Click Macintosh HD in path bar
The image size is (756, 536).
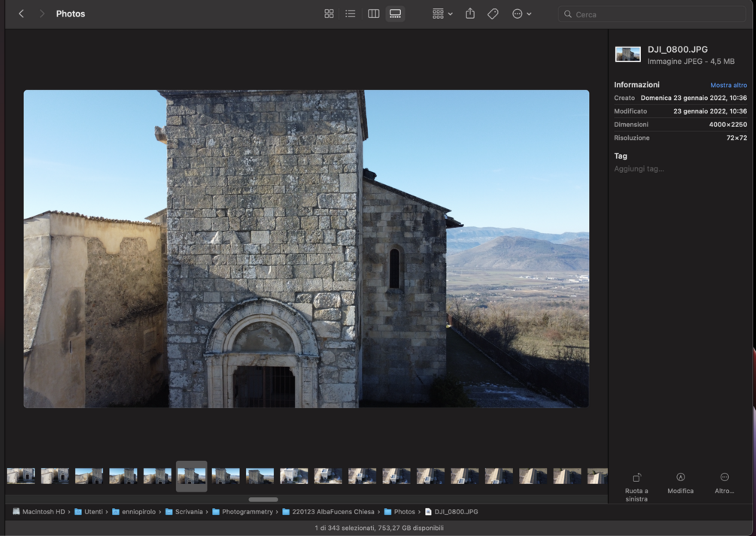(38, 512)
